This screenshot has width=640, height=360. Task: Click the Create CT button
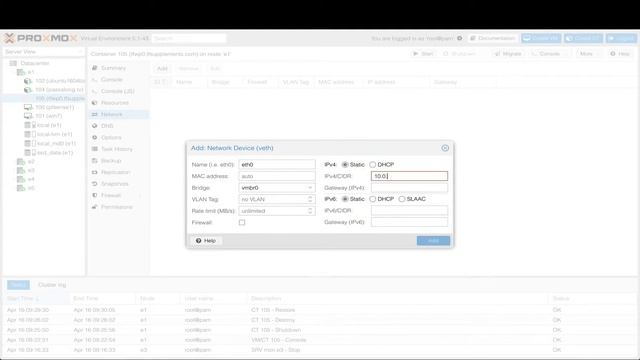pyautogui.click(x=583, y=38)
